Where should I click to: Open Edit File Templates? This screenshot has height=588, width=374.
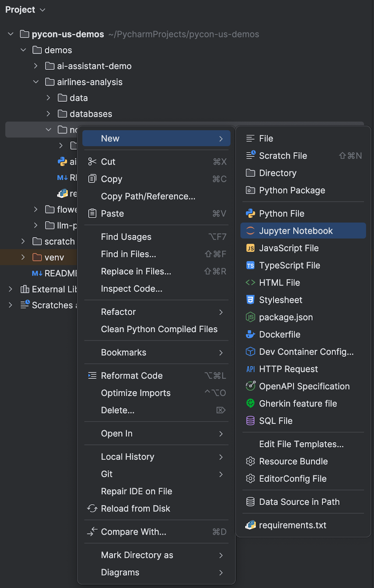[301, 444]
